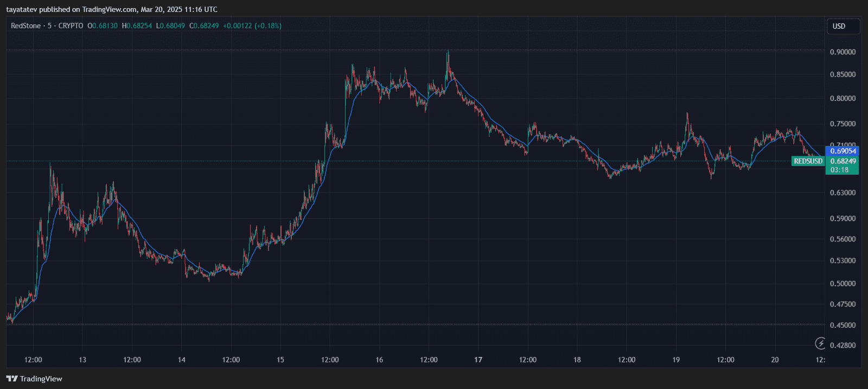Click the 12:00 time label between 16 and 17
868x389 pixels.
pos(429,360)
